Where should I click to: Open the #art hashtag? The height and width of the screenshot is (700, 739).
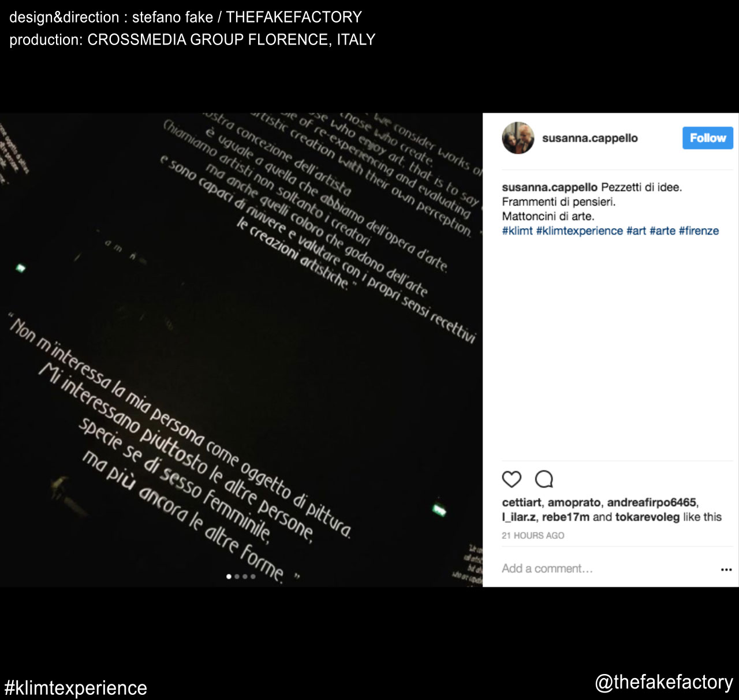tap(636, 231)
